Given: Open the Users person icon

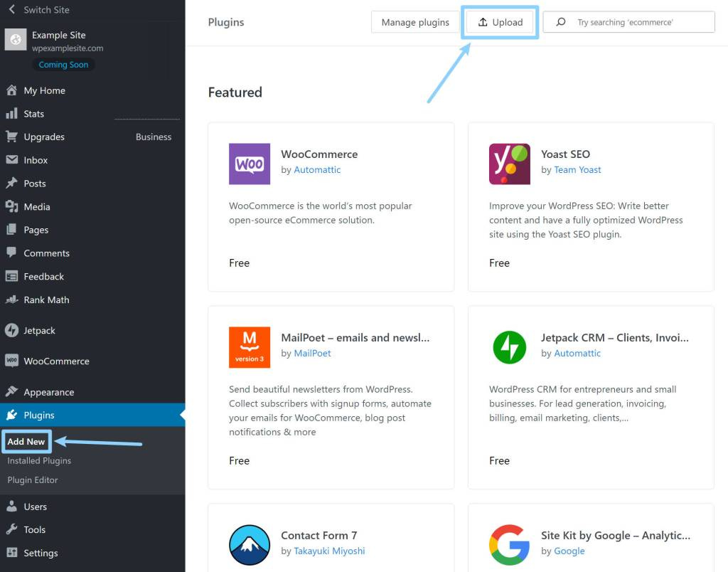Looking at the screenshot, I should tap(11, 506).
